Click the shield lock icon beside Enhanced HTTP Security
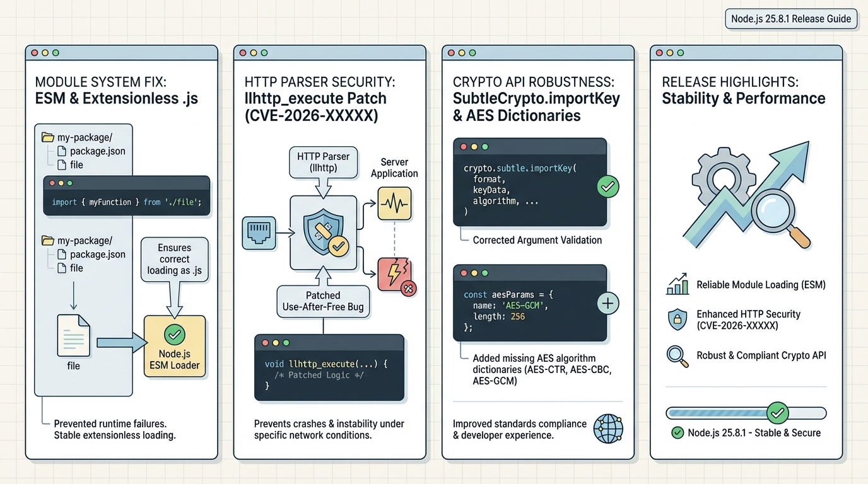 click(677, 320)
